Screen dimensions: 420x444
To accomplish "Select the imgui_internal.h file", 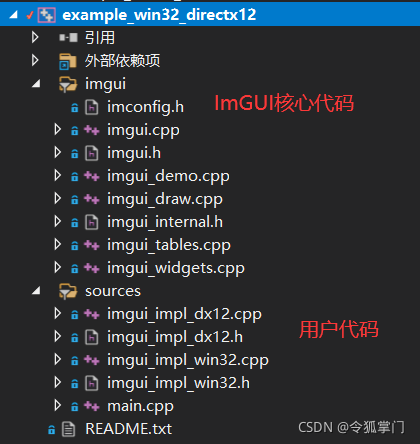I will pos(165,222).
